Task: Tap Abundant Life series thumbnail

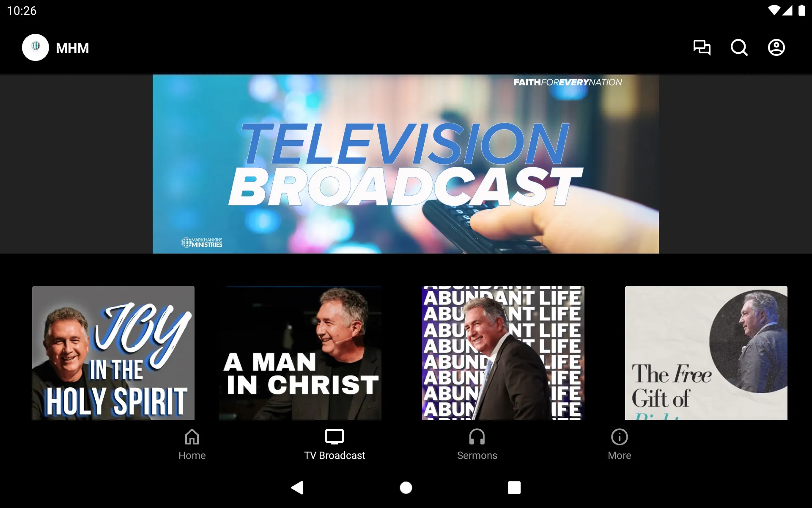Action: [x=503, y=353]
